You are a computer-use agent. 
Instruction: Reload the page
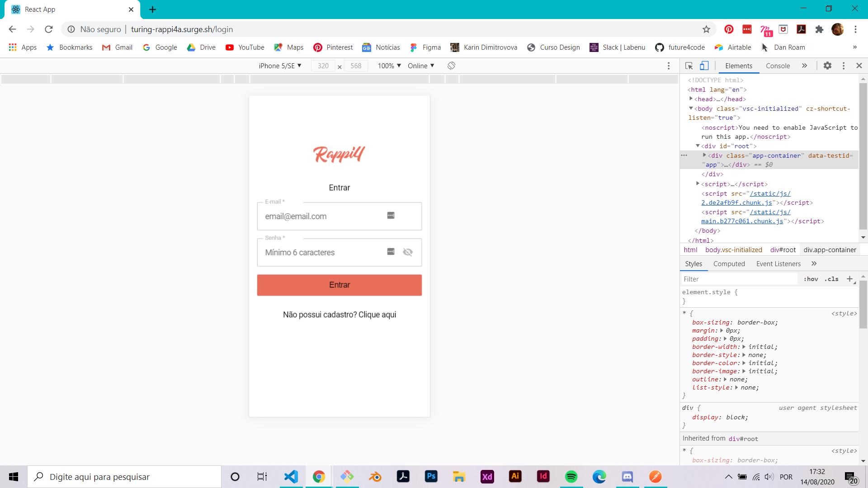point(49,29)
